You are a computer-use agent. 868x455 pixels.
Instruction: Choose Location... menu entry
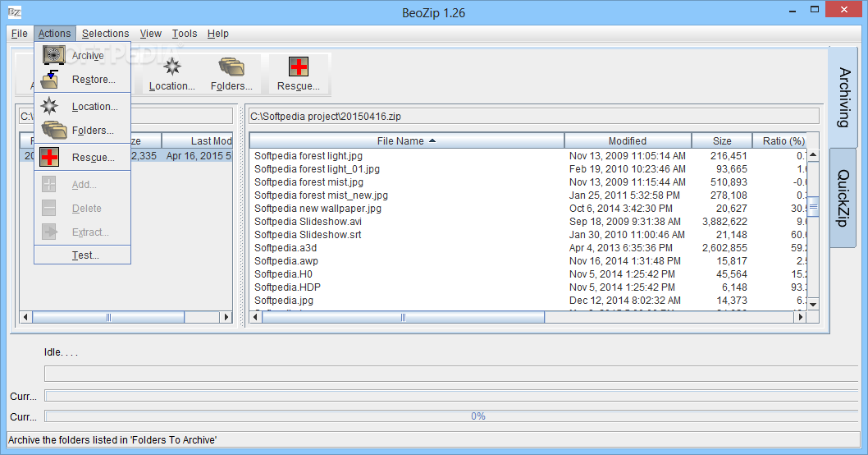pos(83,107)
